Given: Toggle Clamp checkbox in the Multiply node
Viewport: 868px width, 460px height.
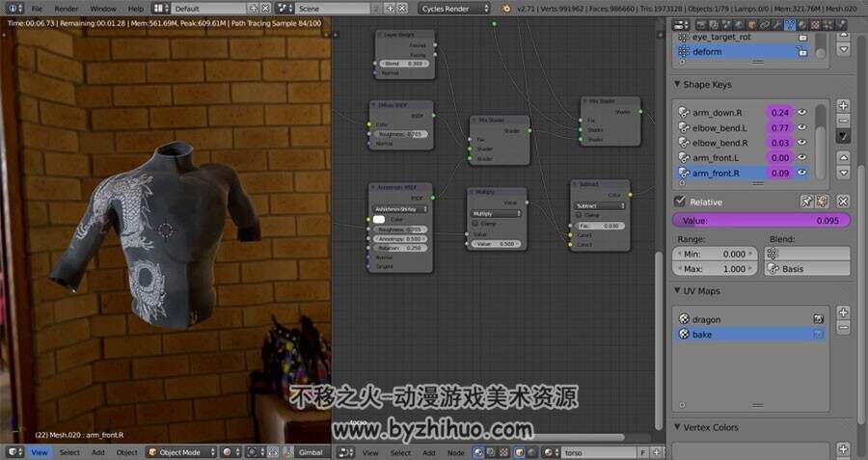Looking at the screenshot, I should [475, 223].
